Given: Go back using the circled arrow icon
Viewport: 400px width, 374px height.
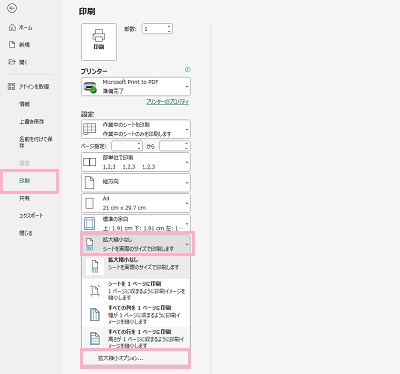Looking at the screenshot, I should (12, 8).
